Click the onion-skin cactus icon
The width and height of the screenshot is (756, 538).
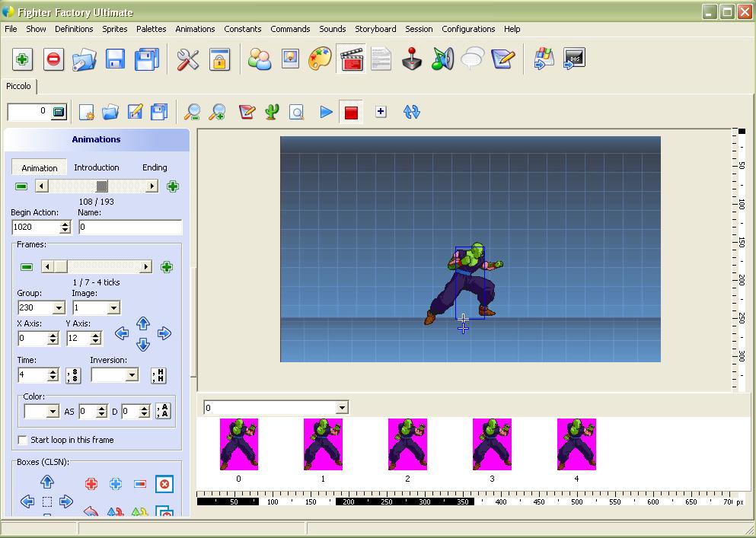pyautogui.click(x=270, y=112)
